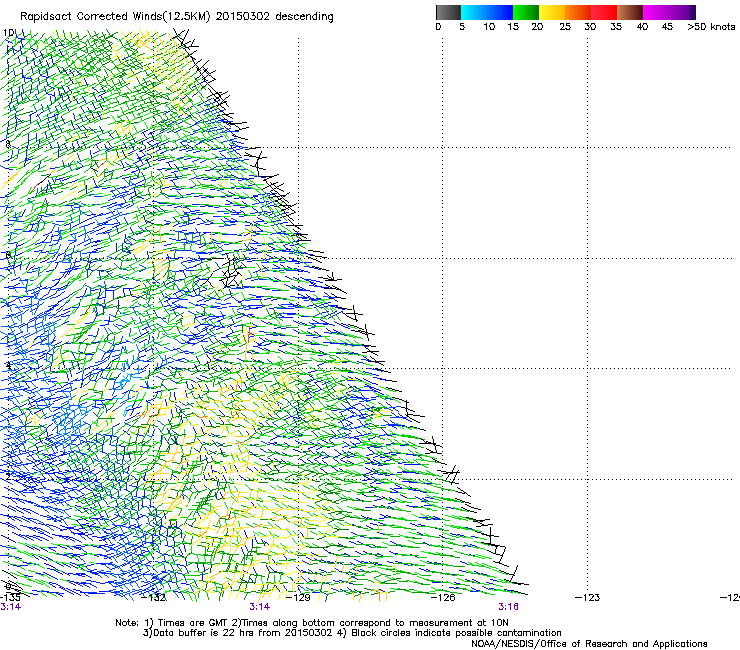Click the '>50 knots' legend label
The width and height of the screenshot is (740, 650).
(711, 27)
